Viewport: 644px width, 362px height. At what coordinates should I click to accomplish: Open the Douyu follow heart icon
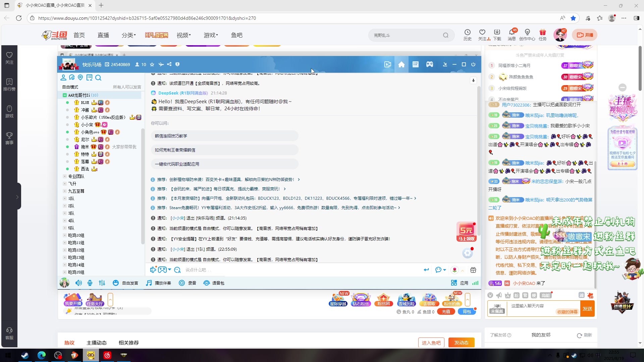click(482, 35)
